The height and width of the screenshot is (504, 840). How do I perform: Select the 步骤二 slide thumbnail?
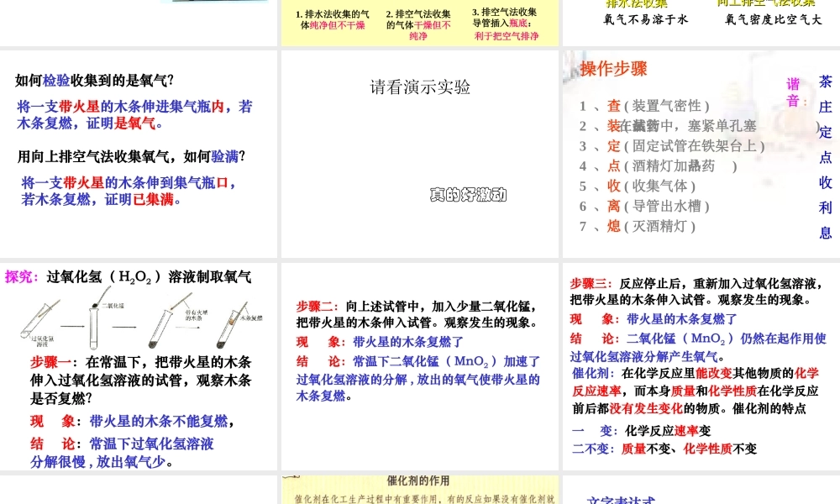(419, 366)
